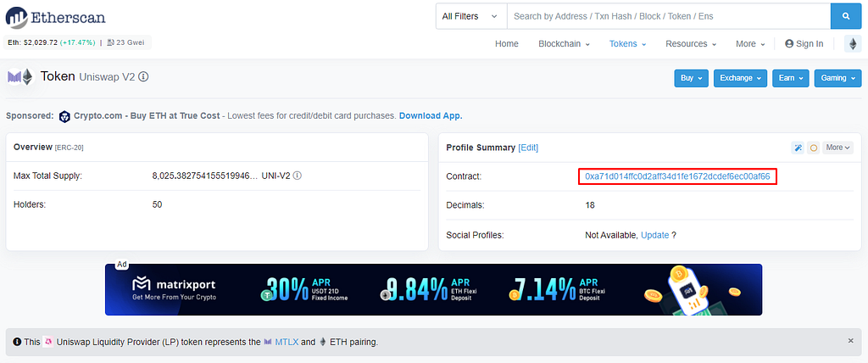Click the Update social profiles link
Image resolution: width=868 pixels, height=363 pixels.
pyautogui.click(x=655, y=235)
